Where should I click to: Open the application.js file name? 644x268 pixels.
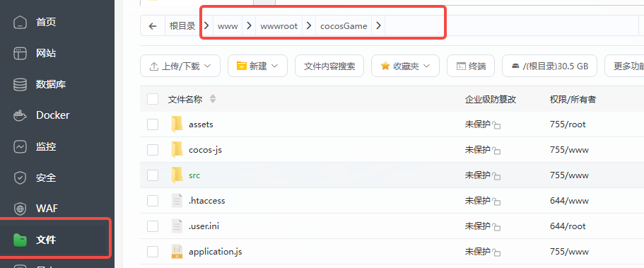tap(215, 252)
